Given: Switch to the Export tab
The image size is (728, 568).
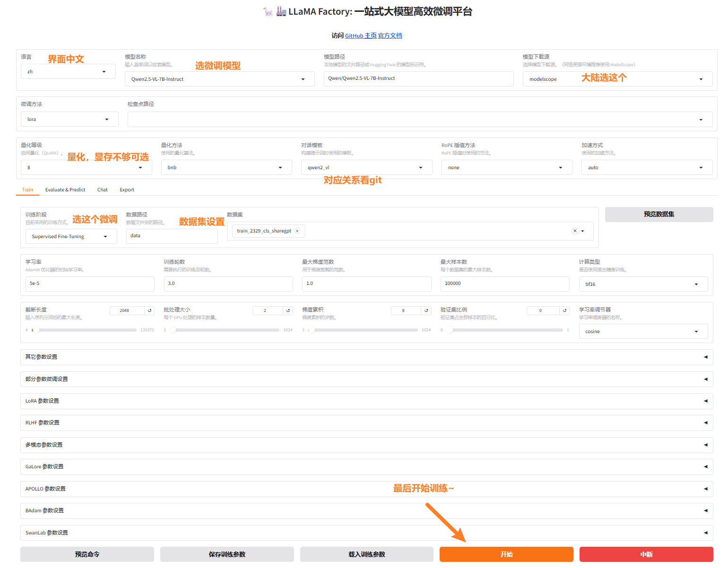Looking at the screenshot, I should [x=127, y=189].
